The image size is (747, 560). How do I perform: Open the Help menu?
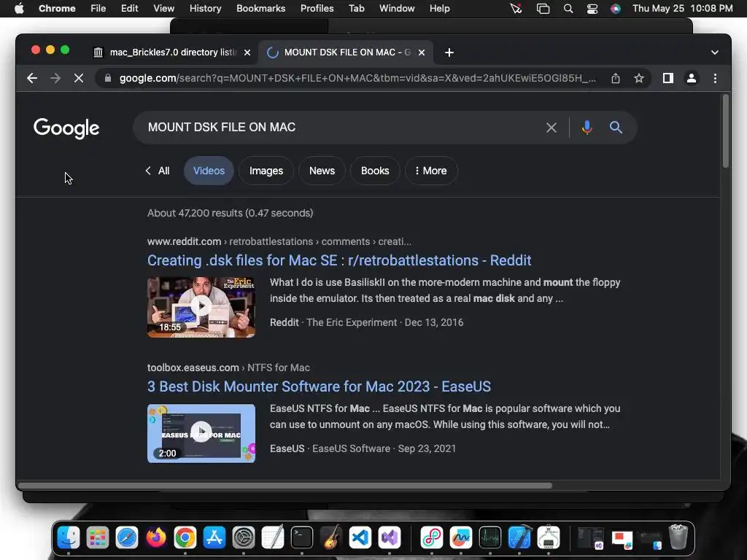coord(439,9)
